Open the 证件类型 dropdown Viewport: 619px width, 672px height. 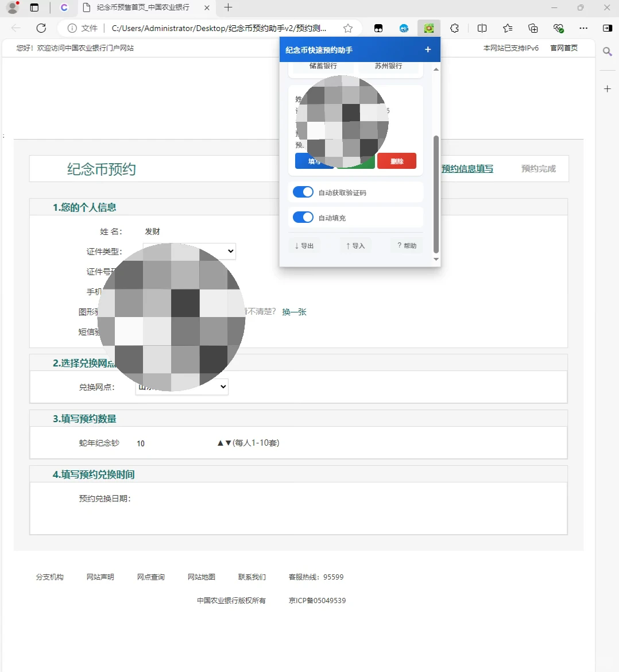click(x=189, y=251)
